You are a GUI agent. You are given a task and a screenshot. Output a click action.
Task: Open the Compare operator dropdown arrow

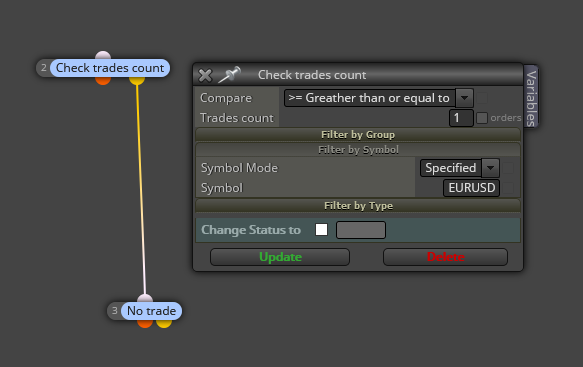click(x=464, y=98)
